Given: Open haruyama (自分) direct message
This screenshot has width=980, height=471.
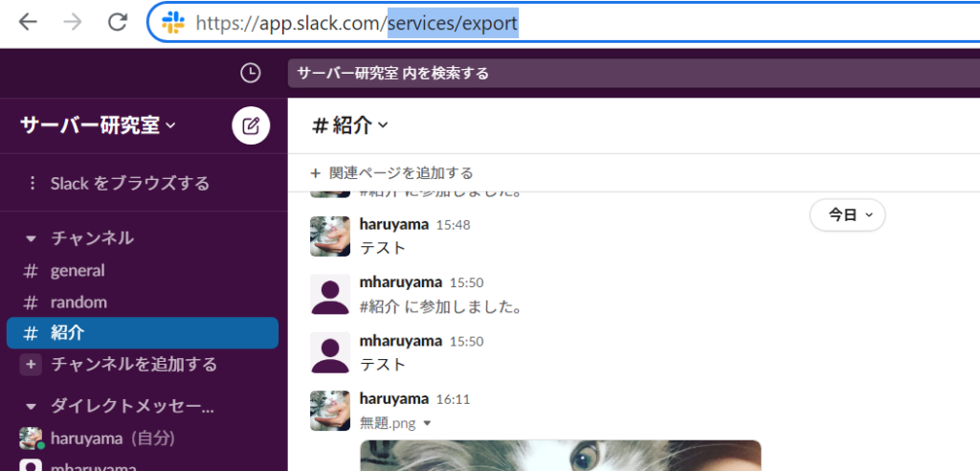Looking at the screenshot, I should [x=112, y=438].
